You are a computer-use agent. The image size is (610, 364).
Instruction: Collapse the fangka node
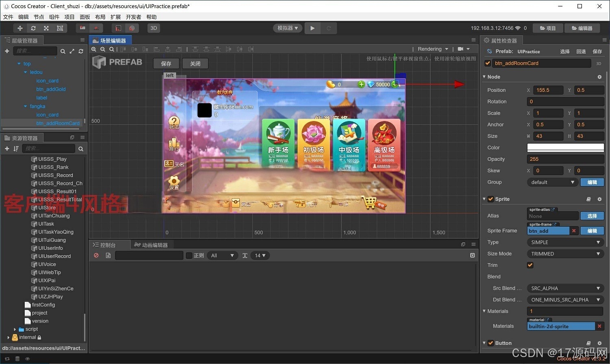26,106
